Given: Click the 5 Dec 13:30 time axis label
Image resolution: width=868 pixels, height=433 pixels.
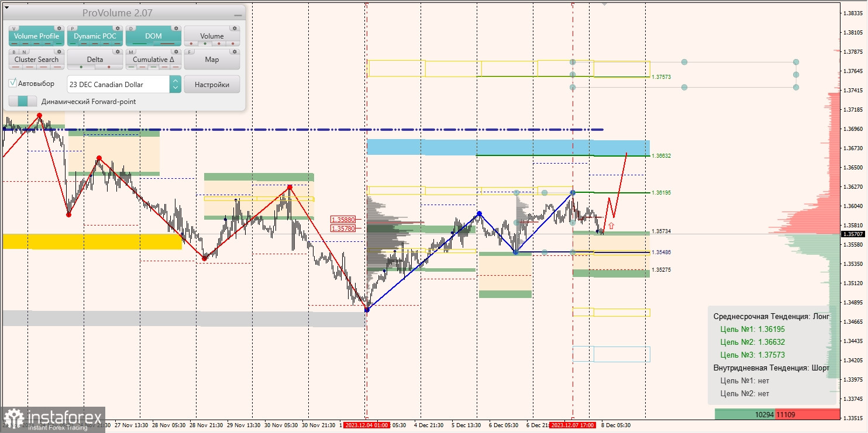Looking at the screenshot, I should [466, 425].
